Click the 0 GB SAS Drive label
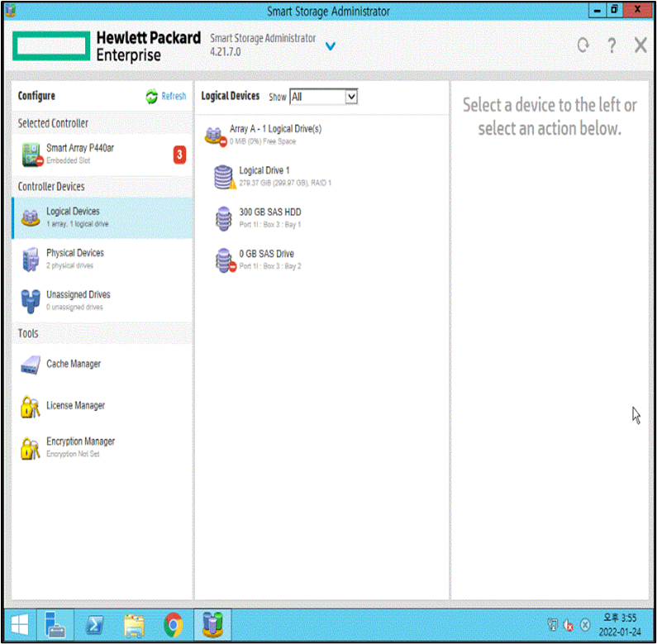Screen dimensions: 657x644 coord(266,254)
